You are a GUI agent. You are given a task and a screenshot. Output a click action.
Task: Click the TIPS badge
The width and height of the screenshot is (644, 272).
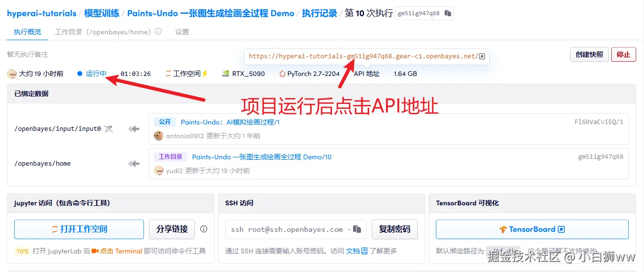click(23, 251)
